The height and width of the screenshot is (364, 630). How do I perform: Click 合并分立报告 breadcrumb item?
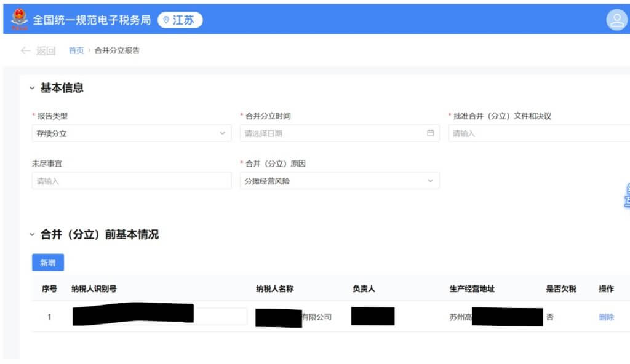(x=117, y=51)
